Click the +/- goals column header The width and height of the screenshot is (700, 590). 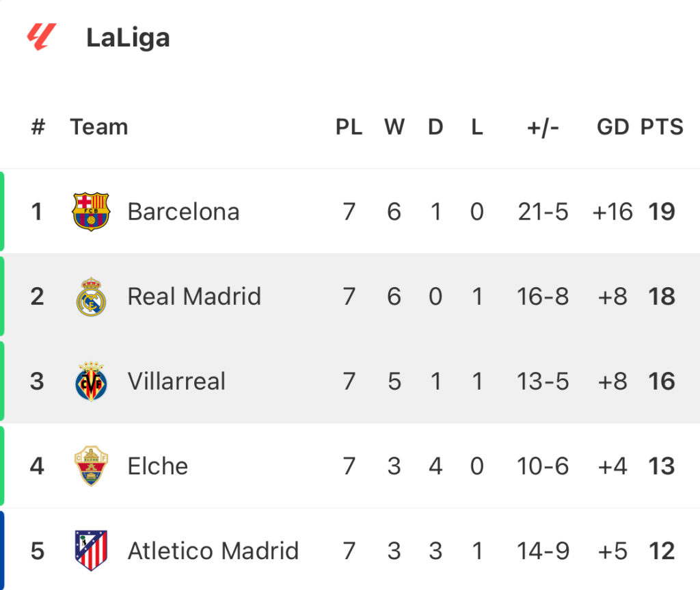click(543, 127)
